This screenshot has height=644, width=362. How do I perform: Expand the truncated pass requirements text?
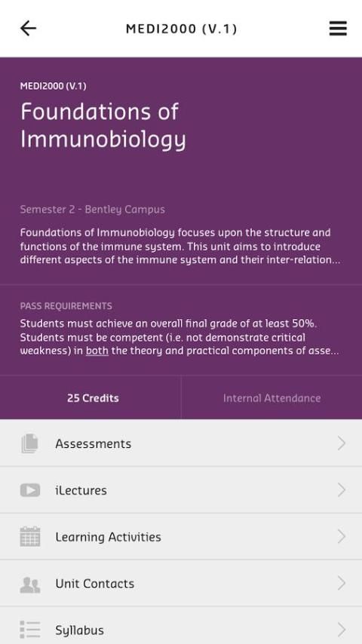tap(180, 337)
